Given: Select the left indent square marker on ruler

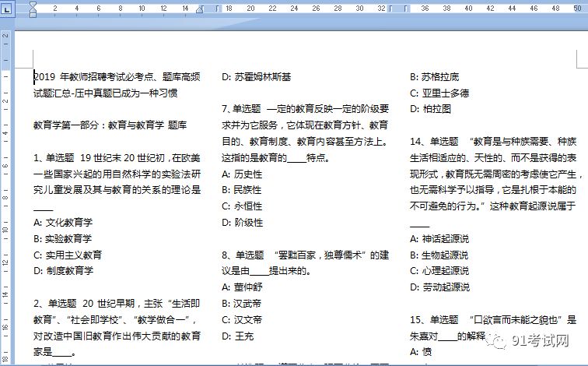Looking at the screenshot, I should pos(33,15).
